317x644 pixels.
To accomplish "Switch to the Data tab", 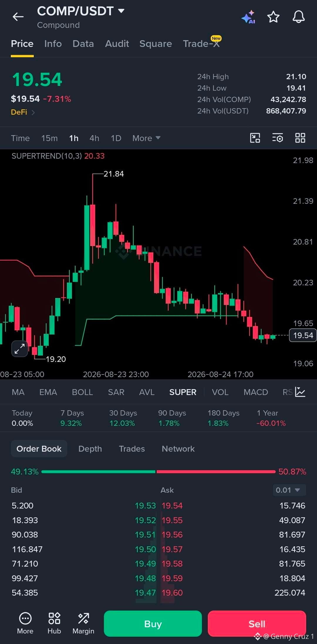I will (83, 44).
